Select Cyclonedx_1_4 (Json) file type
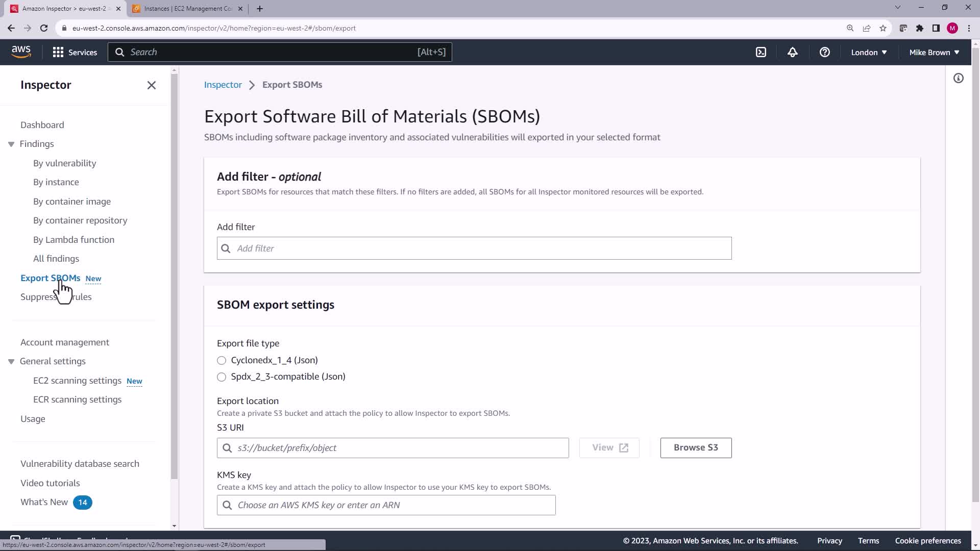This screenshot has height=551, width=980. tap(222, 361)
